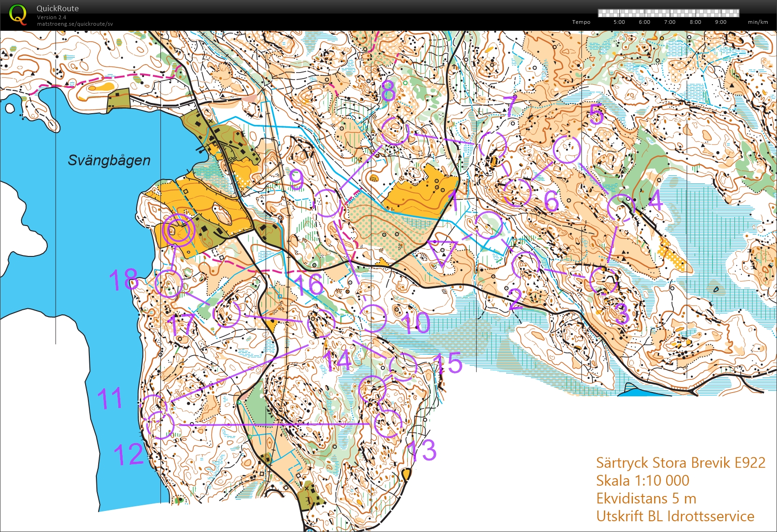Select control circle 15

[403, 367]
